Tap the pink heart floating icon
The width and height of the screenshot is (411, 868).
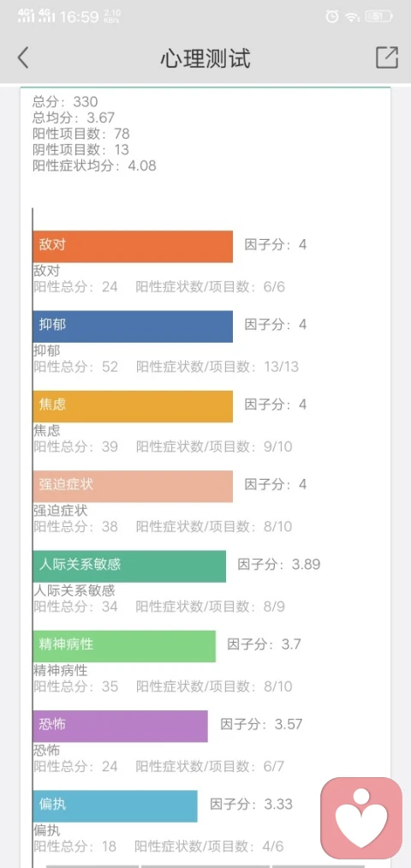click(361, 818)
